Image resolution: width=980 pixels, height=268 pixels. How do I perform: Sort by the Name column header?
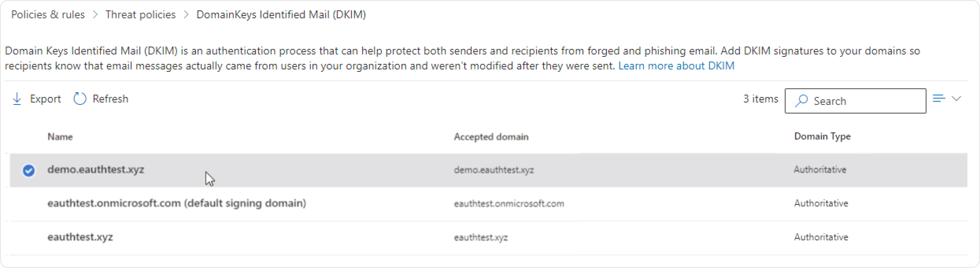coord(60,136)
